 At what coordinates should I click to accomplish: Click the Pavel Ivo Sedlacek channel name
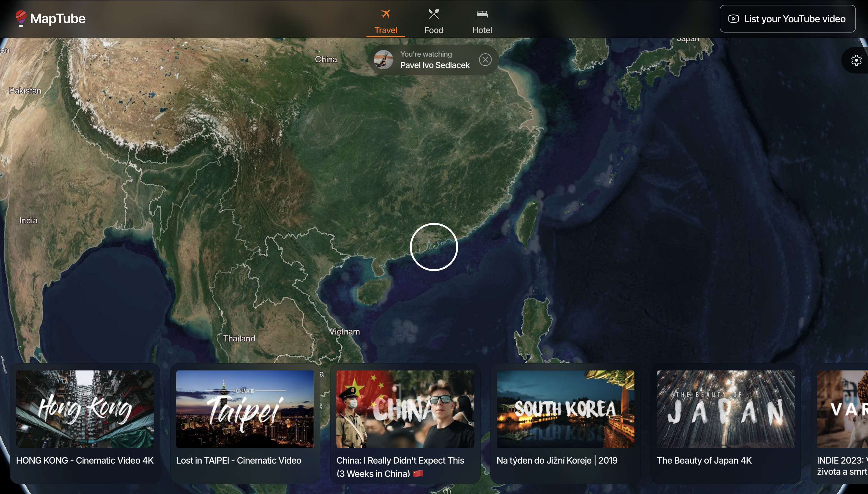click(x=435, y=65)
